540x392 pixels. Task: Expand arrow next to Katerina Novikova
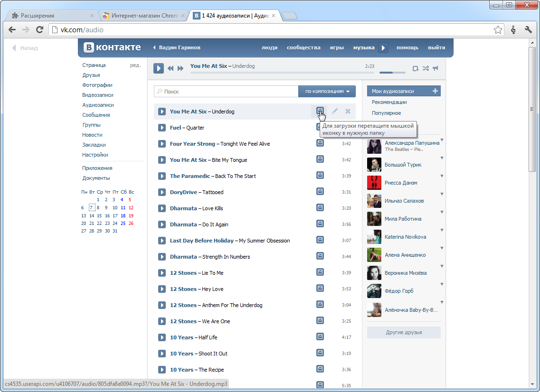[x=442, y=230]
